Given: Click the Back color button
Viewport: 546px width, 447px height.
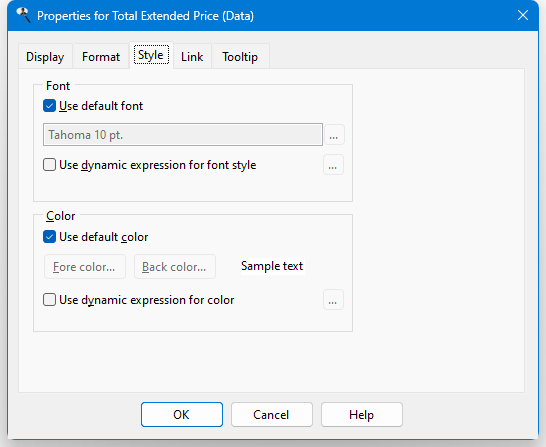Looking at the screenshot, I should tap(175, 267).
